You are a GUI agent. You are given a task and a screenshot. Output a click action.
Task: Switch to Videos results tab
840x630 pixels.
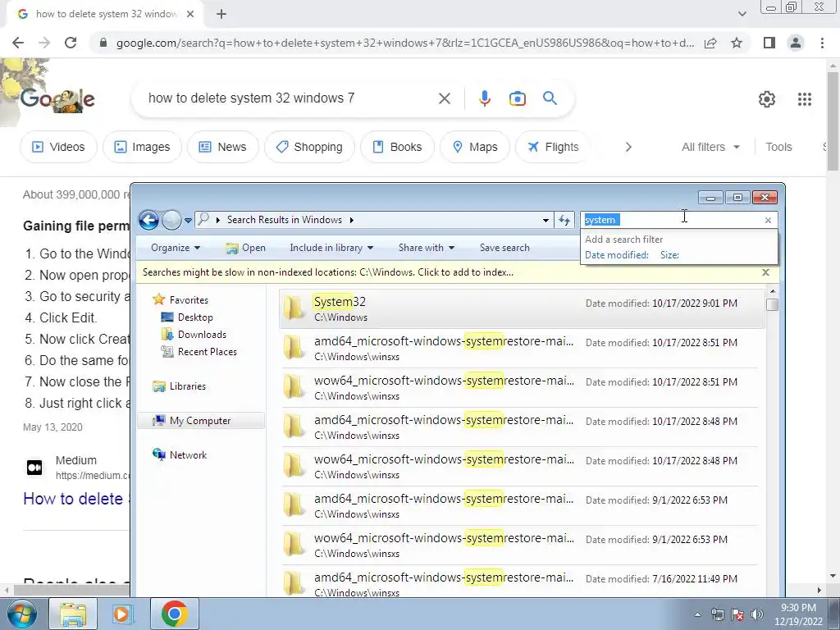58,147
